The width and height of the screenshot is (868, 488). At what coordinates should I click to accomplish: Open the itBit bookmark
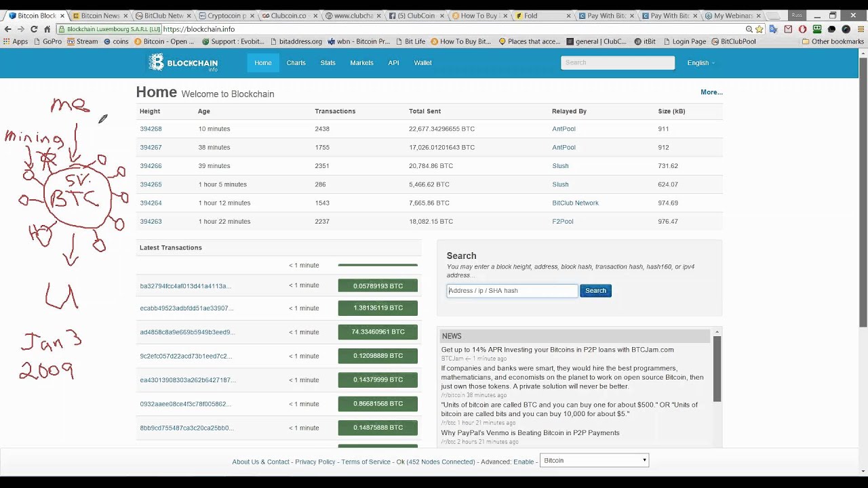(x=645, y=41)
